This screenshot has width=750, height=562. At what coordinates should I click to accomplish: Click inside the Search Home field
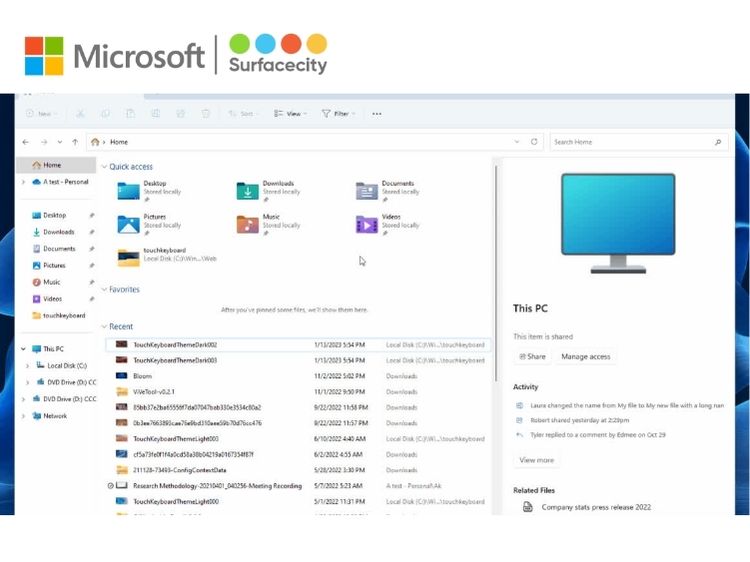pyautogui.click(x=628, y=142)
